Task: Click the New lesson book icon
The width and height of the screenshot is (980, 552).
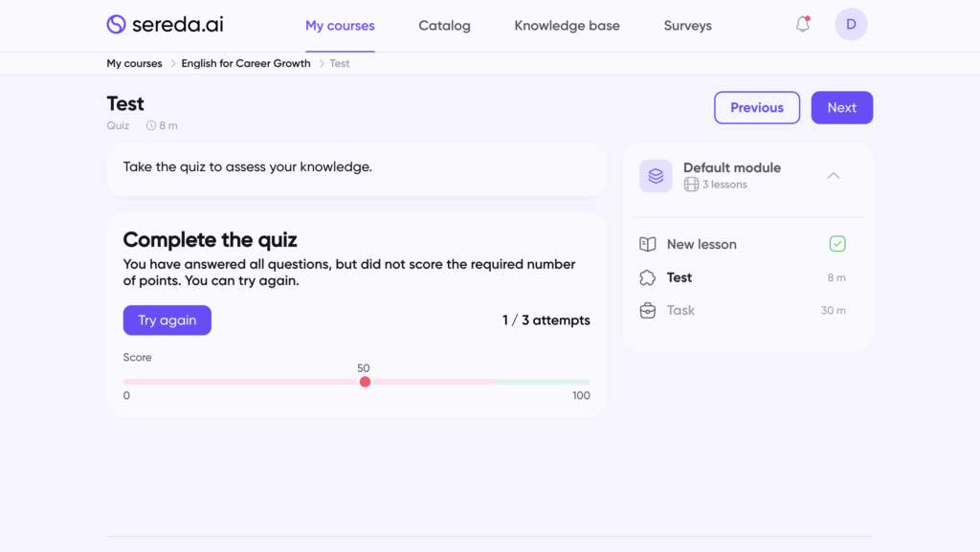Action: [648, 244]
